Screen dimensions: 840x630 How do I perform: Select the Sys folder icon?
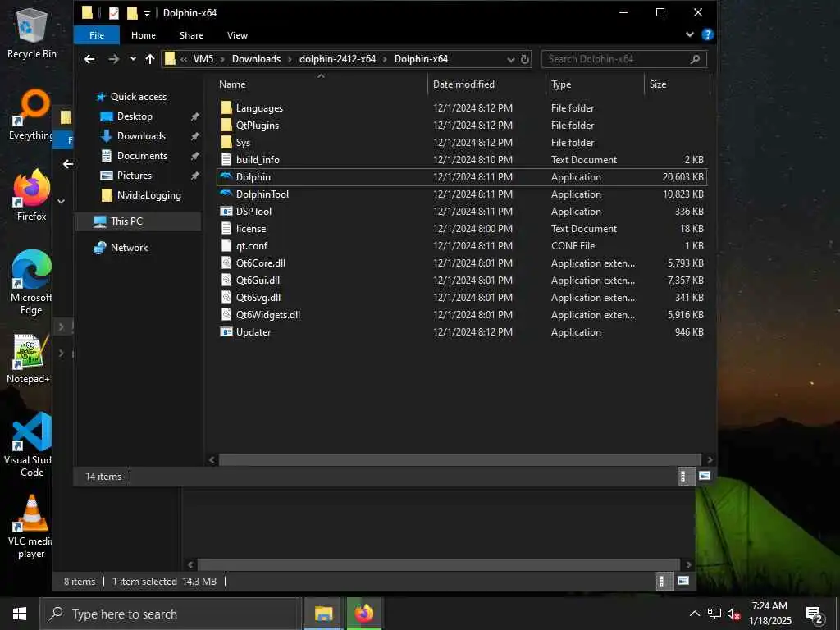coord(226,142)
